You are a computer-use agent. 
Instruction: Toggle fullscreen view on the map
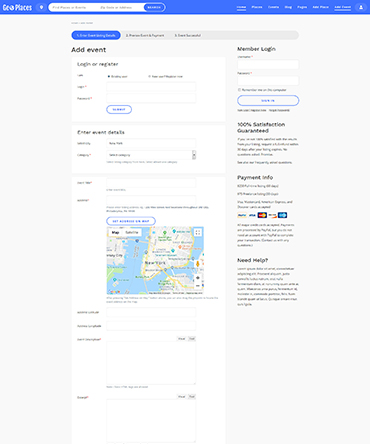(x=198, y=232)
